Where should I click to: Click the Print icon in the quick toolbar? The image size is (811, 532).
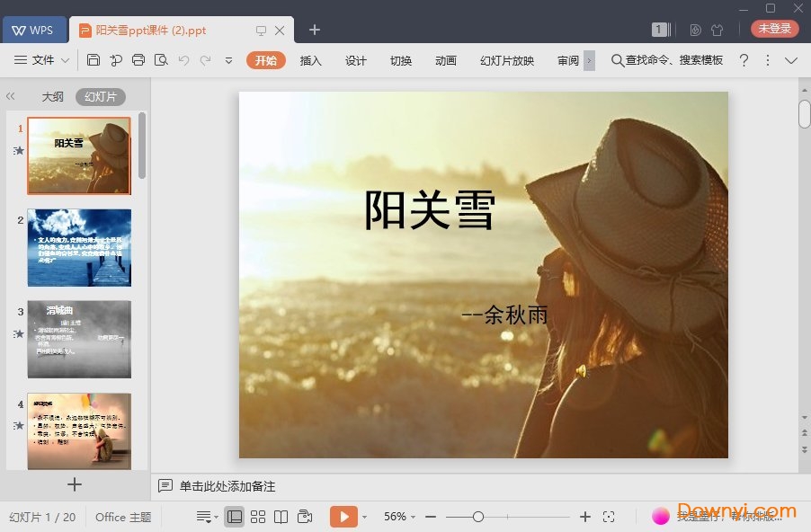tap(138, 60)
